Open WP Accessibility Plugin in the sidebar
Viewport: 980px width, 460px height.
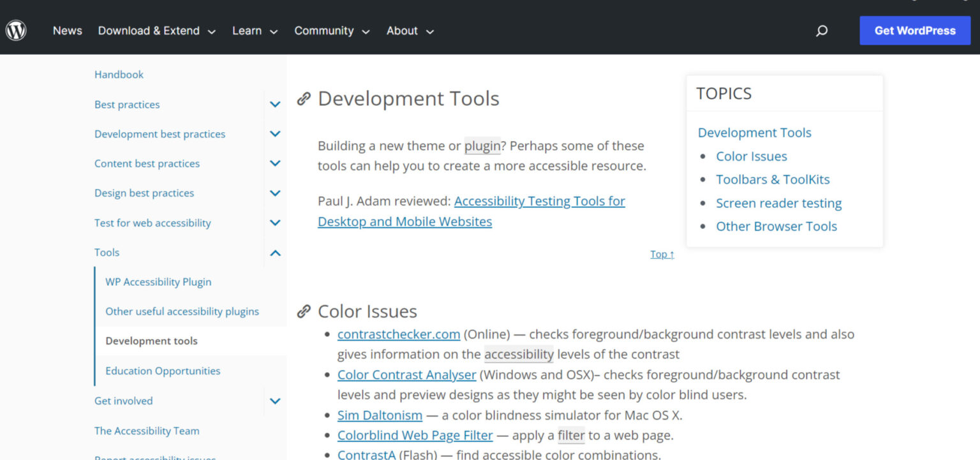[x=158, y=281]
